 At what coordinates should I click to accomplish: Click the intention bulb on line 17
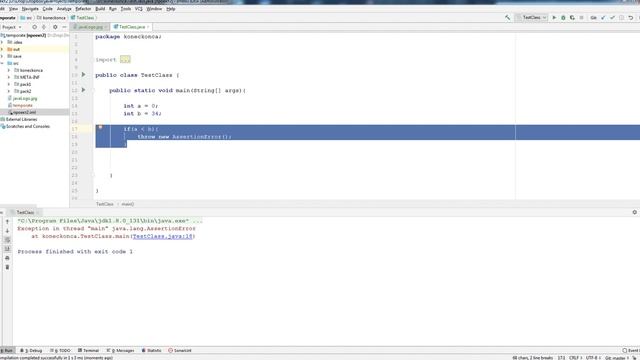click(100, 127)
